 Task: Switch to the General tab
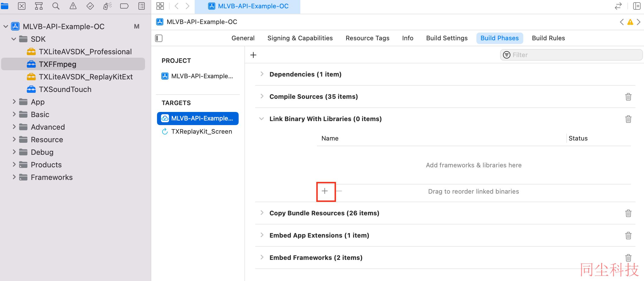243,38
